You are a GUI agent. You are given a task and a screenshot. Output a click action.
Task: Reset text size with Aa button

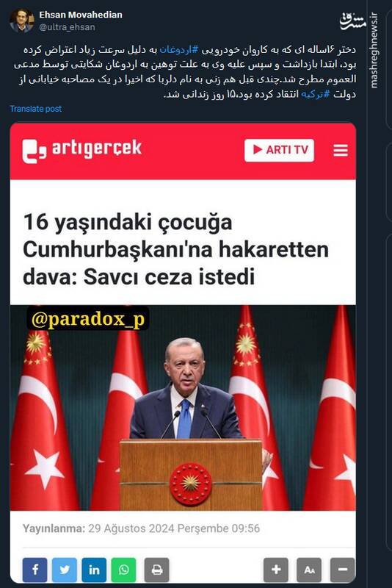[309, 570]
